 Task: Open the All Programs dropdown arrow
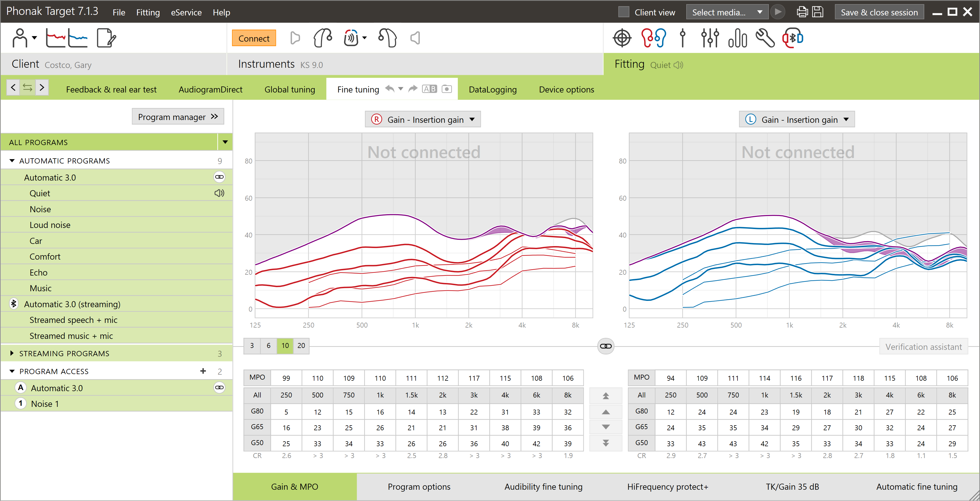[x=225, y=142]
